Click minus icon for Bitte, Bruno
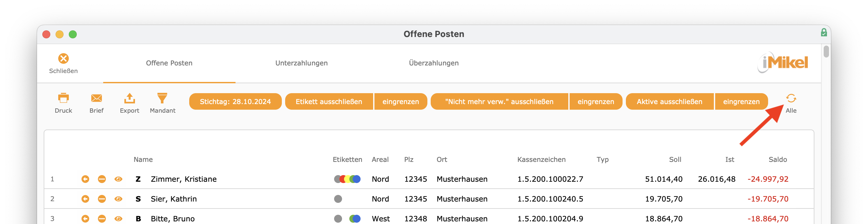868x224 pixels. pos(102,219)
